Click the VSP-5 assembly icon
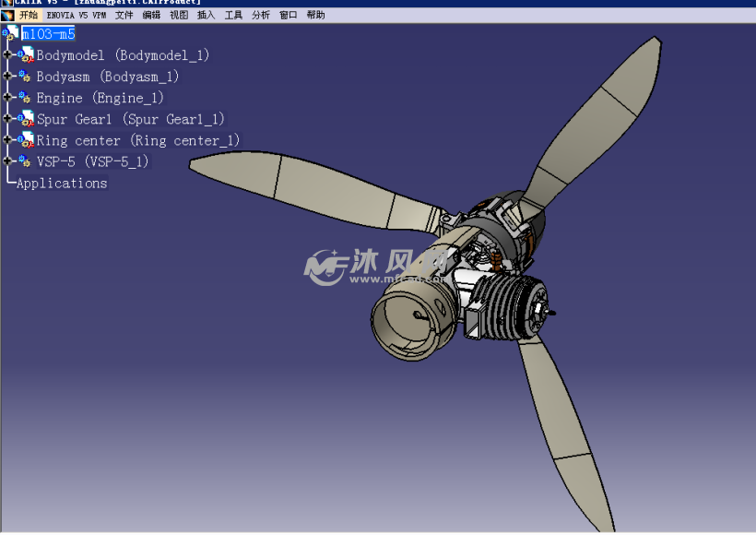Screen dimensions: 756x535 (24, 161)
